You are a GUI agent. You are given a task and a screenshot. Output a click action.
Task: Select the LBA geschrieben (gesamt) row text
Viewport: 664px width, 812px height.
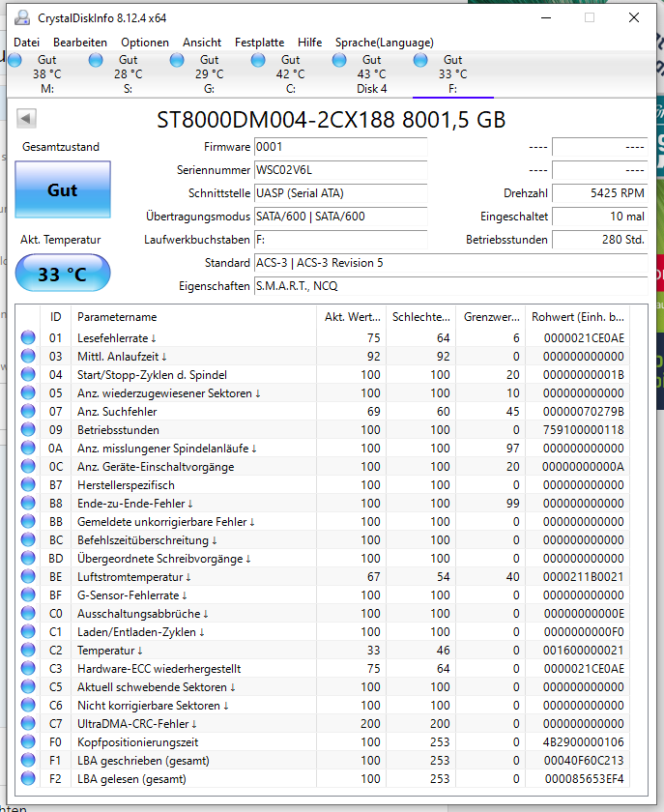tap(143, 761)
